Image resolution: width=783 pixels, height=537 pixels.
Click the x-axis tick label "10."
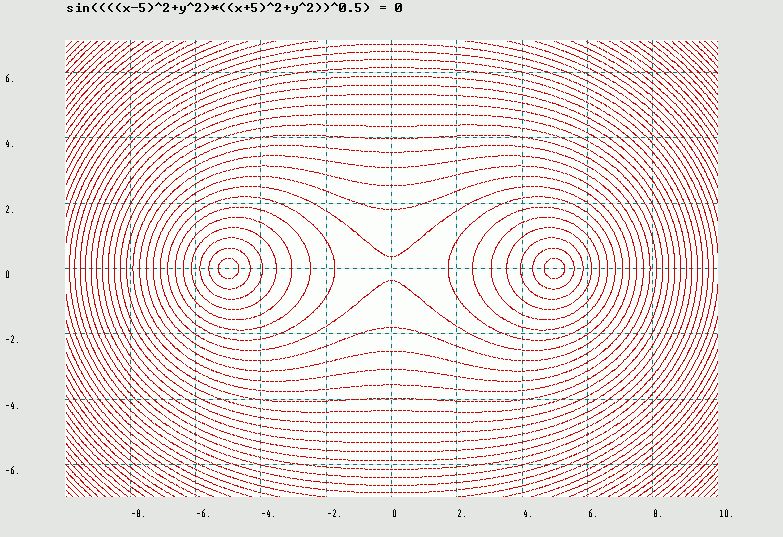[x=724, y=514]
